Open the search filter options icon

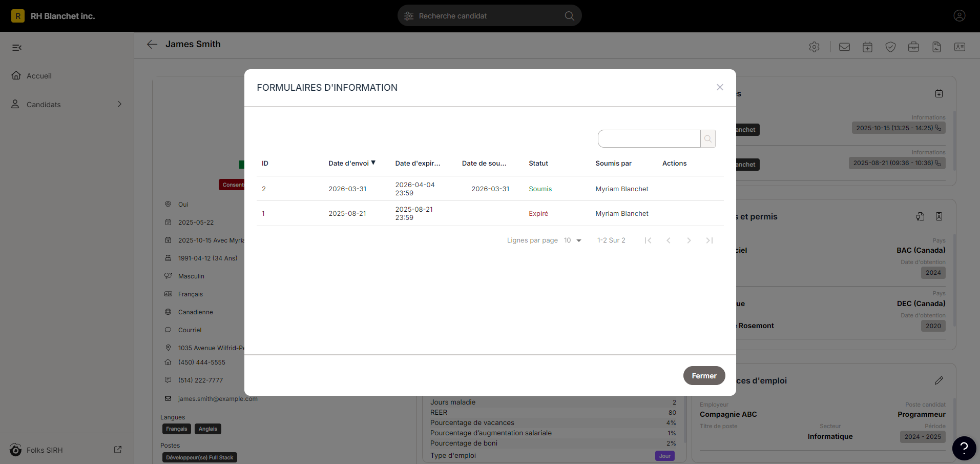click(x=409, y=16)
